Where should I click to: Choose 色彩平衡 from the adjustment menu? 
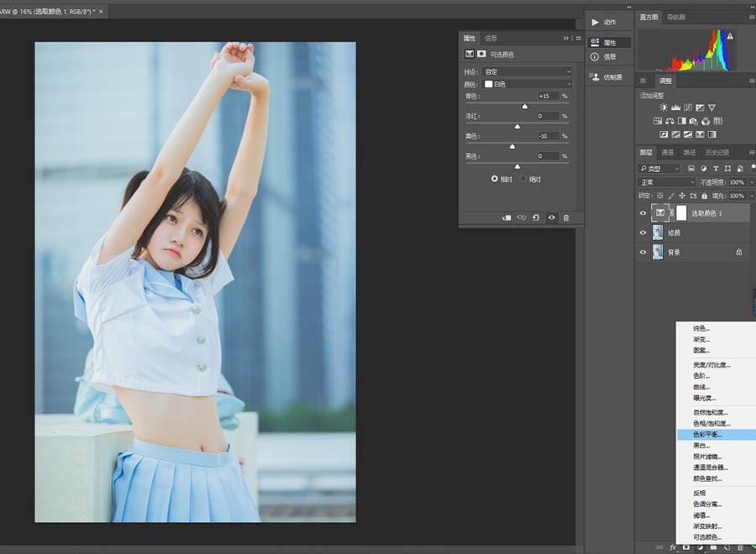click(x=707, y=435)
